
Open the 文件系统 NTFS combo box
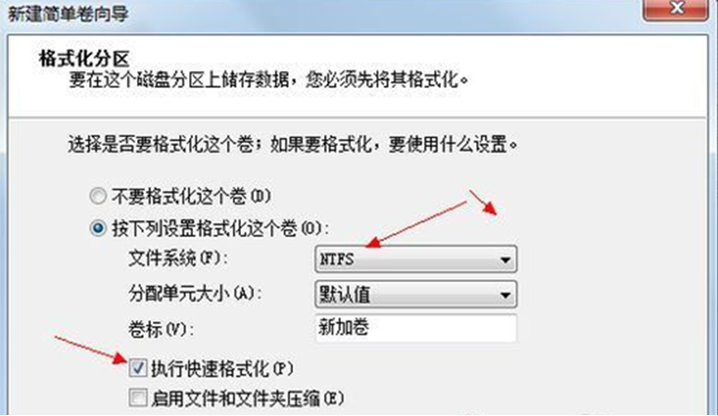coord(416,259)
